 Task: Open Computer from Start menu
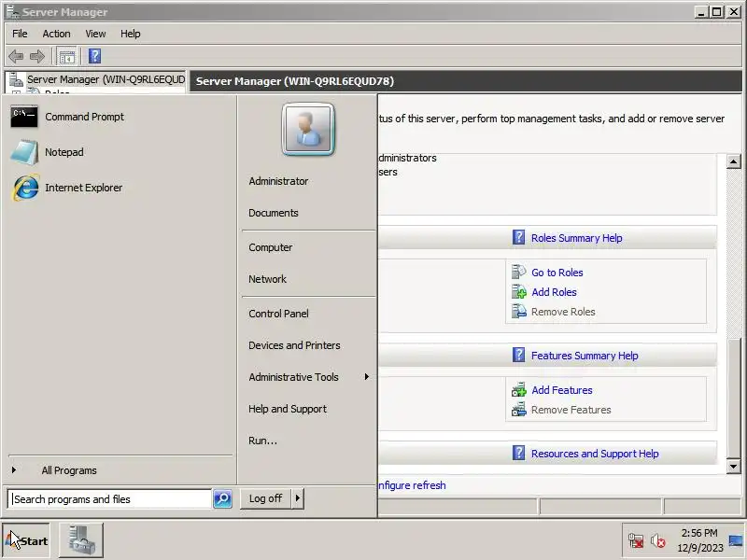(271, 247)
